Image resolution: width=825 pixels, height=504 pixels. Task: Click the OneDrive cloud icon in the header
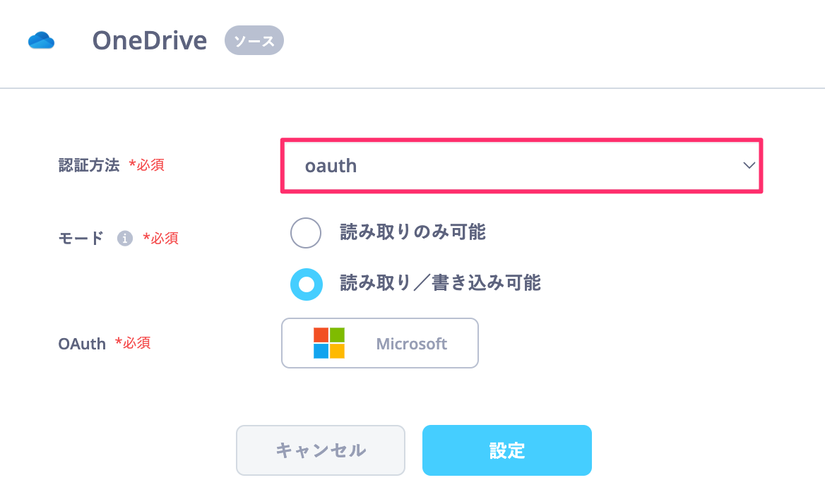point(41,40)
